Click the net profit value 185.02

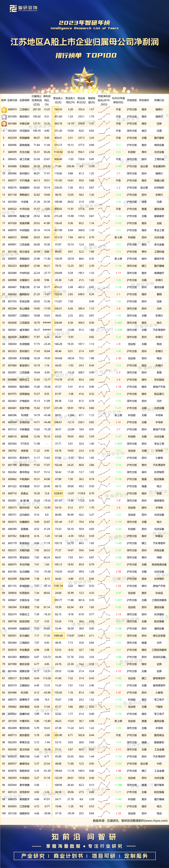click(37, 117)
